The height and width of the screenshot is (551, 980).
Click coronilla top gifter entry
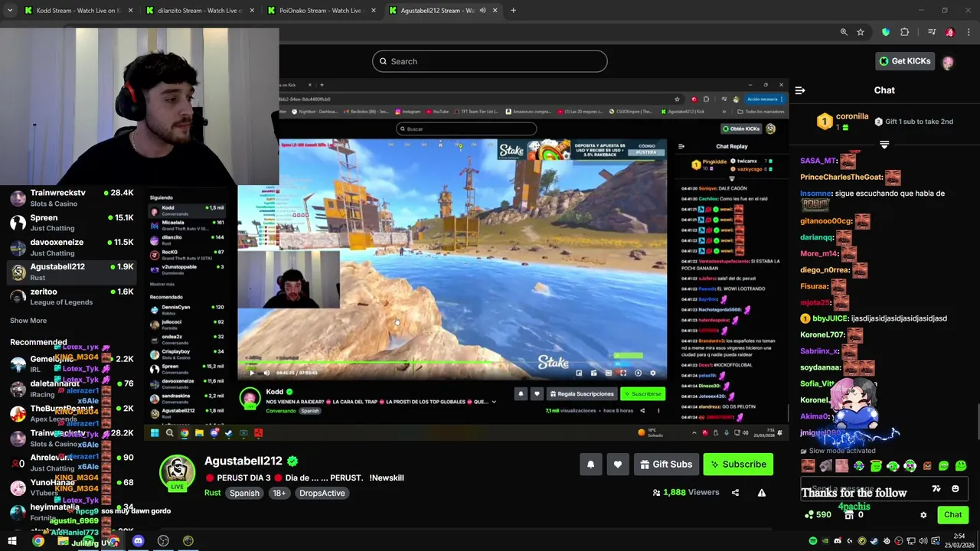click(843, 121)
